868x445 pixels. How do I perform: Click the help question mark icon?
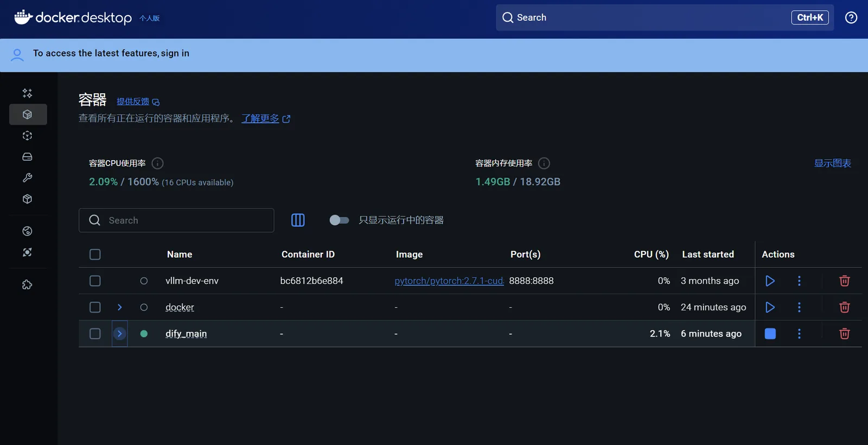[851, 17]
